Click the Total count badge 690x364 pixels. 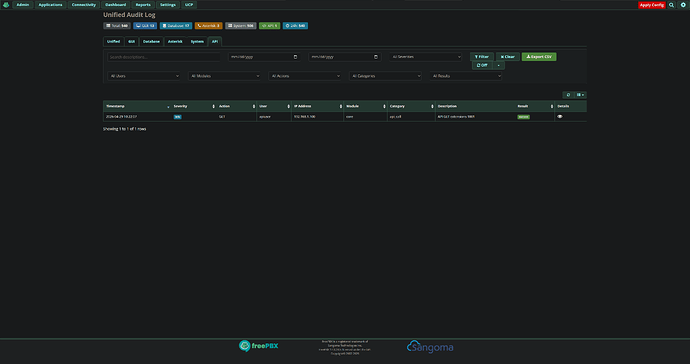point(117,26)
